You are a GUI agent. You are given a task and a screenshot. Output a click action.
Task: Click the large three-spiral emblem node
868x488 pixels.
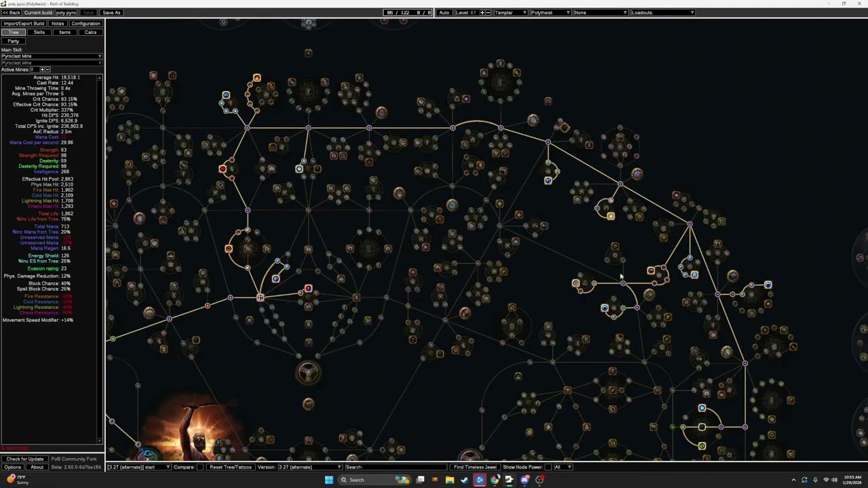click(x=308, y=371)
